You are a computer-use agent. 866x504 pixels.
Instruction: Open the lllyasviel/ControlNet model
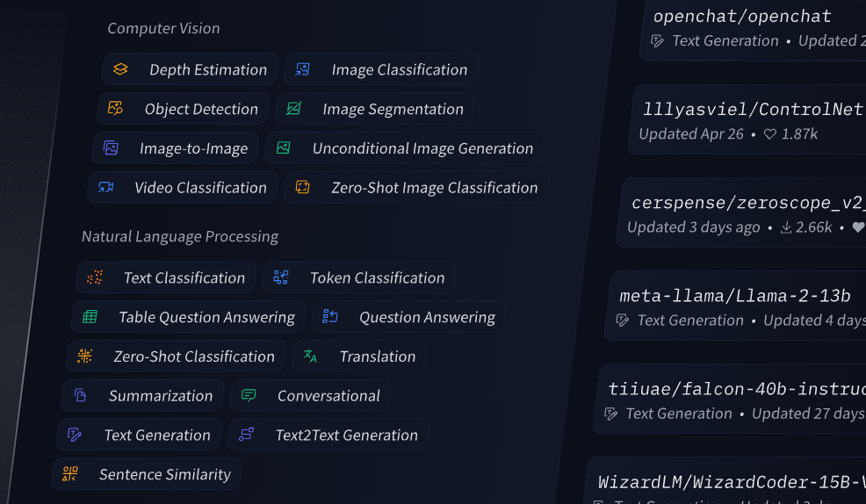753,109
